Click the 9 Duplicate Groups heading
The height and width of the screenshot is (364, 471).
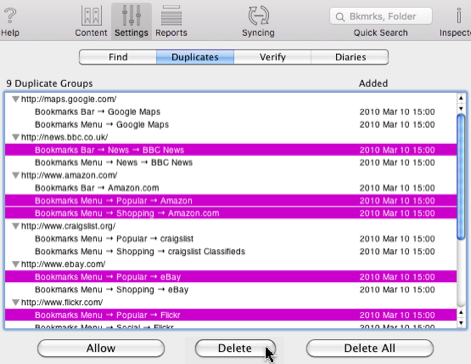[x=49, y=83]
